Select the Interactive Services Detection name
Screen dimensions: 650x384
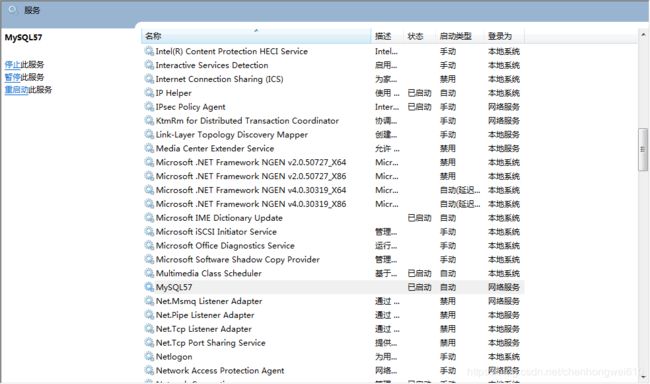tap(212, 65)
